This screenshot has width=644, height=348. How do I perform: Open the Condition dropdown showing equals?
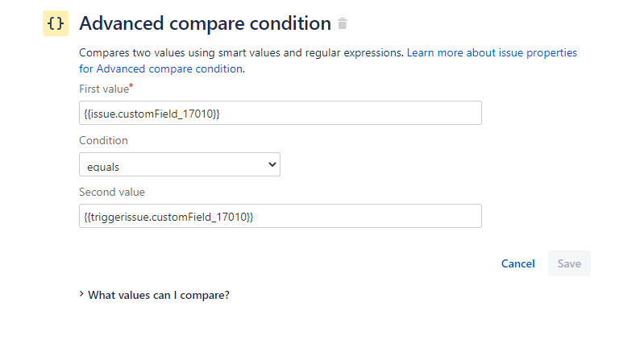[179, 165]
